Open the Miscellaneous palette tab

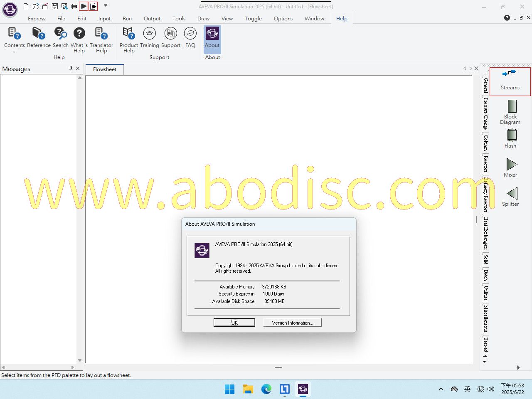click(x=485, y=319)
